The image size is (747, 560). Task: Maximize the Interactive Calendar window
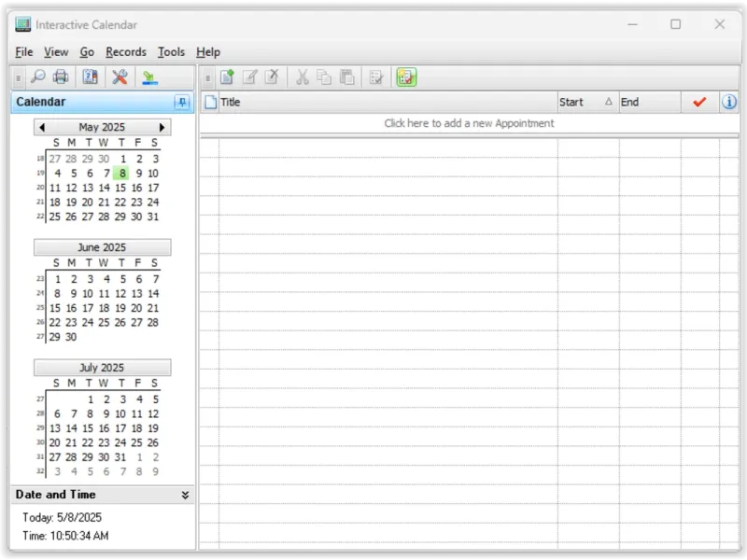pyautogui.click(x=675, y=24)
